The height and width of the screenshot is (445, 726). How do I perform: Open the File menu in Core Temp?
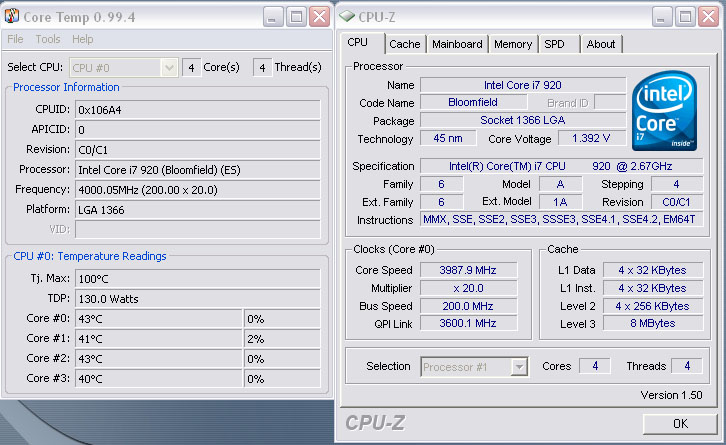pyautogui.click(x=15, y=39)
